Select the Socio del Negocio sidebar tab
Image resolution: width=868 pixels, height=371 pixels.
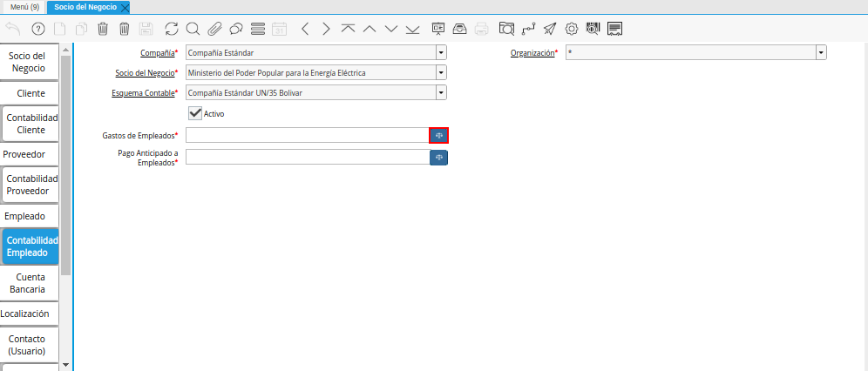[28, 62]
